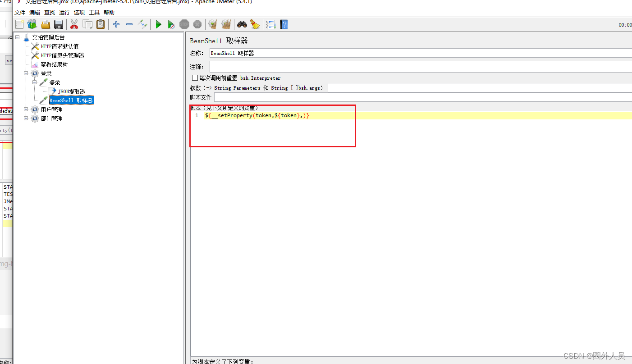632x364 pixels.
Task: Click the 脚本文件 script file field
Action: point(423,97)
